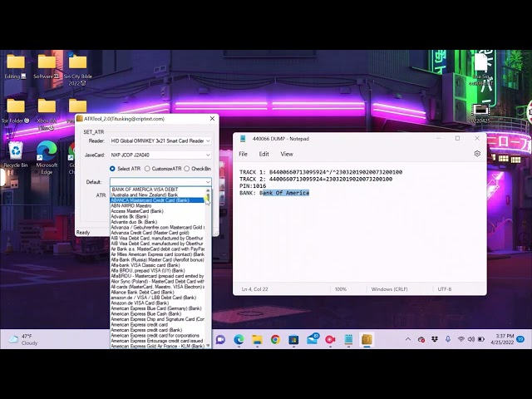Open Microsoft Edge from the taskbar

[x=239, y=339]
